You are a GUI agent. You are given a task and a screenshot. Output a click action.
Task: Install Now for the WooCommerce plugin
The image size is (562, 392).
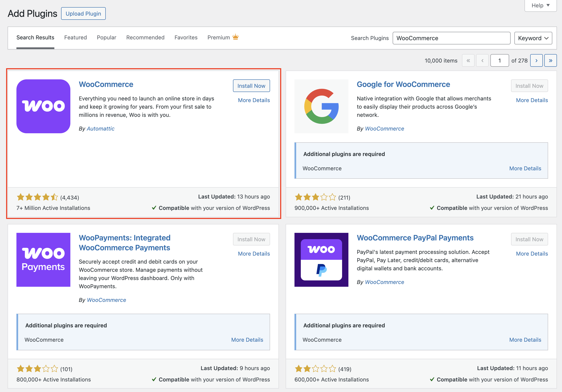point(251,86)
